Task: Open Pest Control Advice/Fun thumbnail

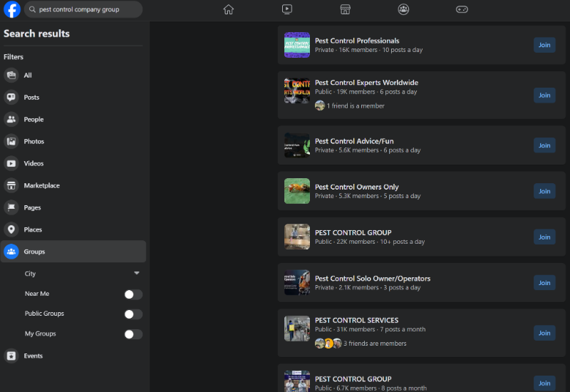Action: click(297, 145)
